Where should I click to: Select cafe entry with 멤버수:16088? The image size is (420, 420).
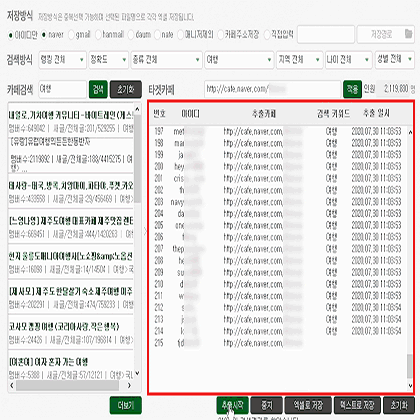71,262
